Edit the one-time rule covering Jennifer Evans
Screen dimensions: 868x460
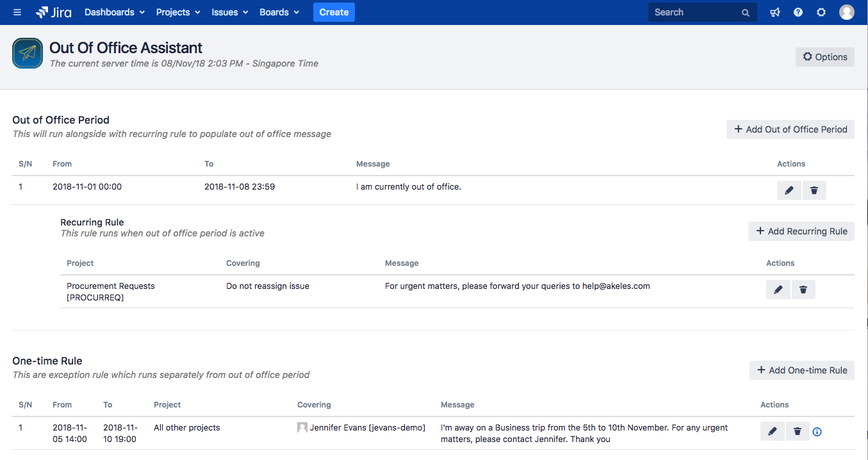pyautogui.click(x=773, y=431)
